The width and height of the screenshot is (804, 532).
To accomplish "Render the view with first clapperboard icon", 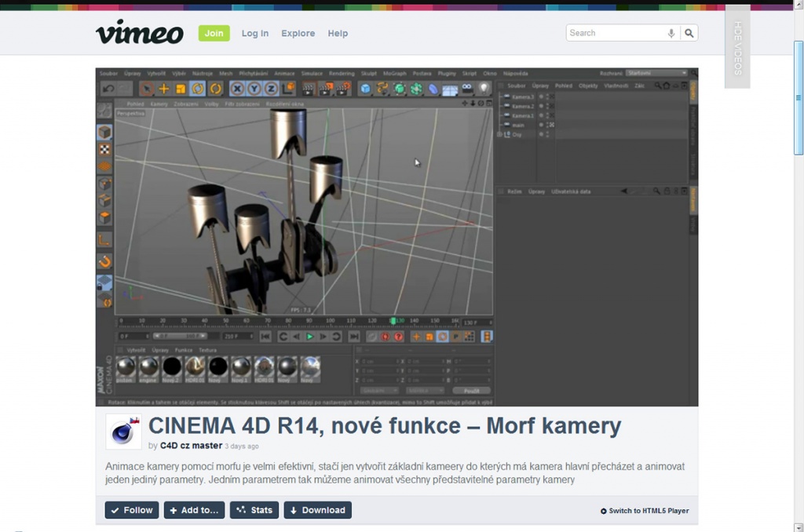I will point(308,89).
